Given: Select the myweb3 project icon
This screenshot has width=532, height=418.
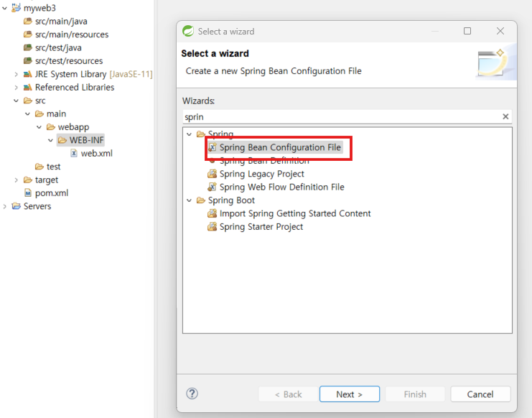Looking at the screenshot, I should point(16,7).
